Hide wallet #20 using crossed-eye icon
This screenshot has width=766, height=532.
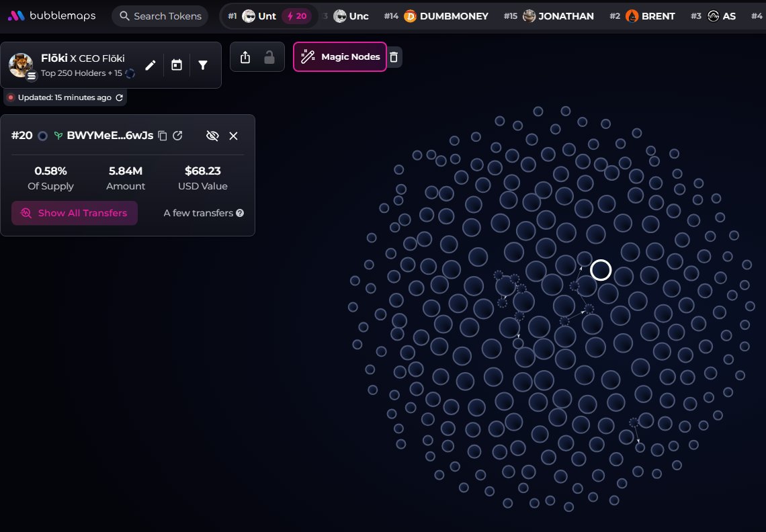[x=212, y=136]
